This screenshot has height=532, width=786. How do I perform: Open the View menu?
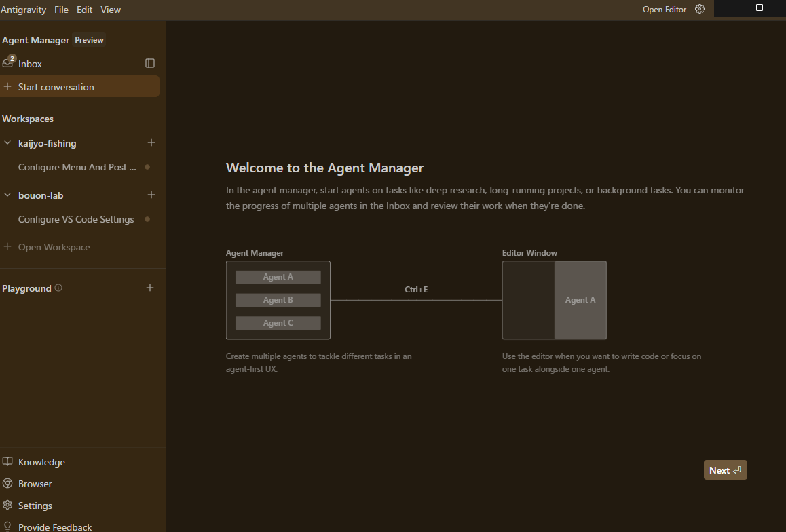tap(111, 9)
